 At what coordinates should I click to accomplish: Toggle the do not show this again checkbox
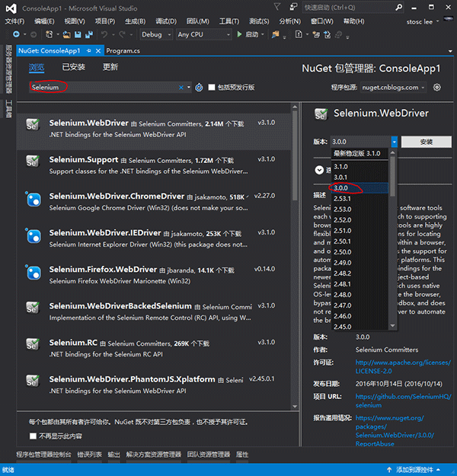[x=33, y=436]
